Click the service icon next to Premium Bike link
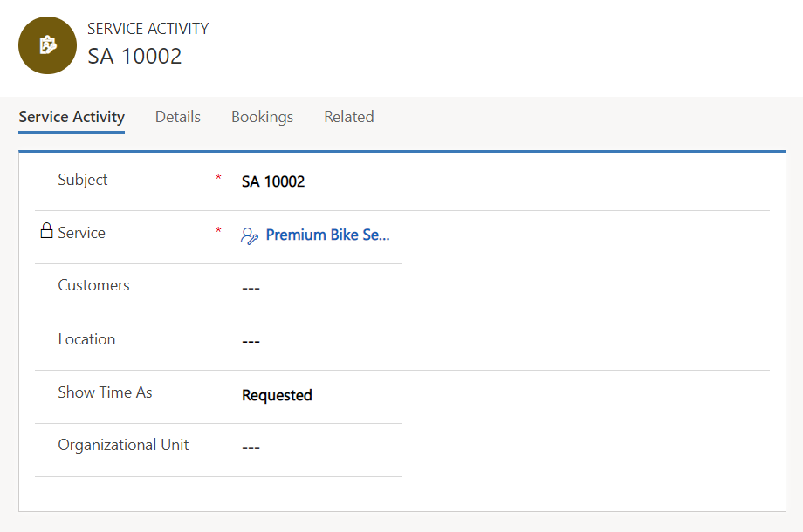 point(248,235)
